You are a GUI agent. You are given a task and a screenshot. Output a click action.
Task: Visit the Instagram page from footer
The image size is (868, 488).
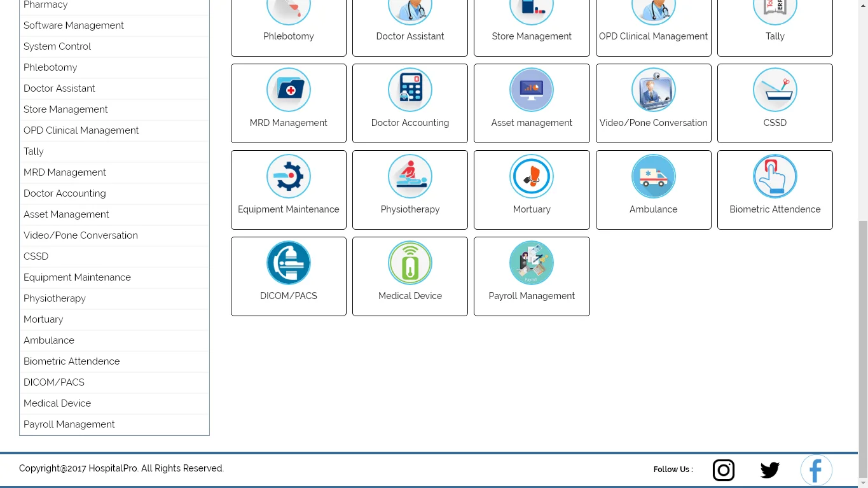click(x=724, y=470)
